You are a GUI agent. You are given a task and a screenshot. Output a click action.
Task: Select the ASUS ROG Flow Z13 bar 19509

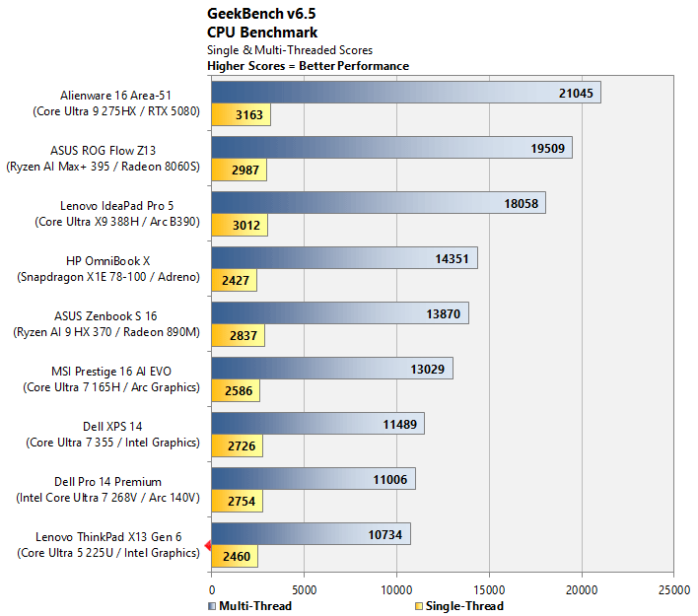pos(391,147)
